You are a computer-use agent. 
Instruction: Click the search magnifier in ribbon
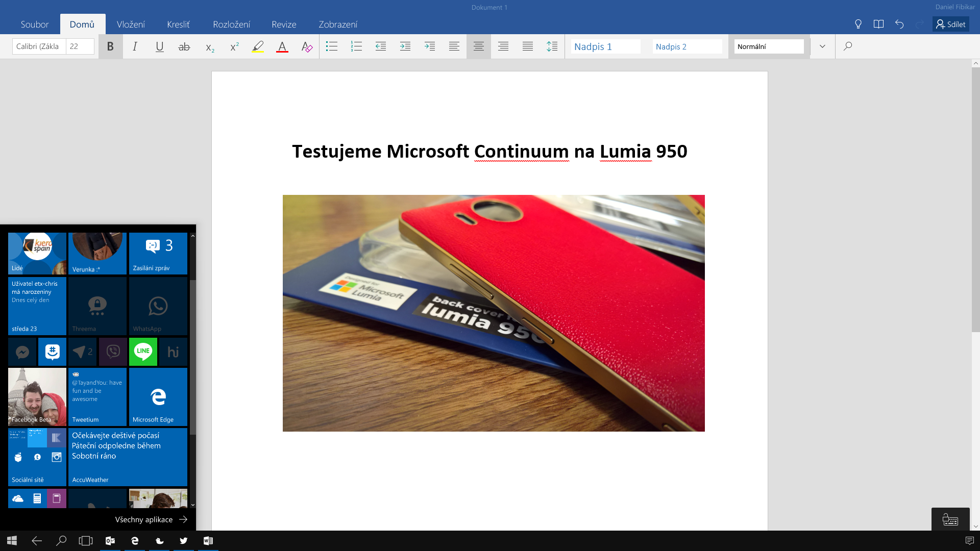(848, 46)
